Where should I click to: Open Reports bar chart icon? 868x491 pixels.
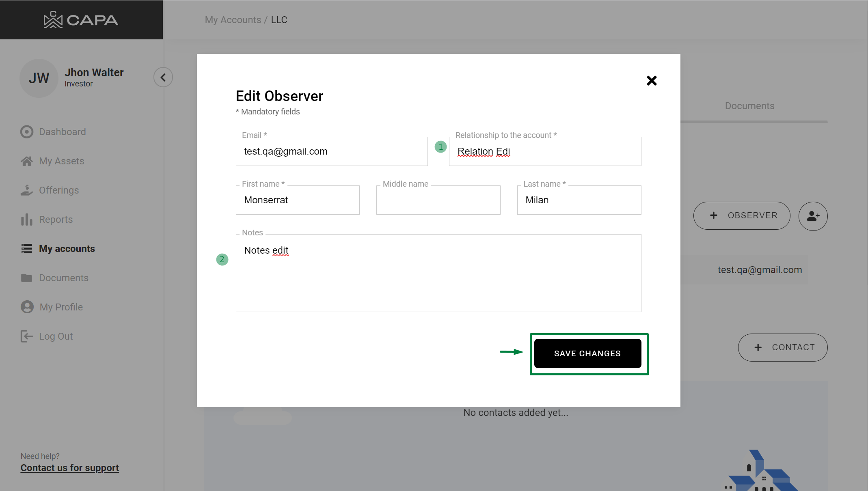27,220
